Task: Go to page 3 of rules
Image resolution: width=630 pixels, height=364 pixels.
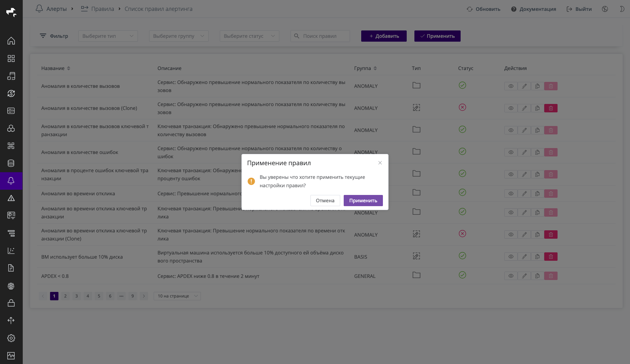Action: pos(77,296)
